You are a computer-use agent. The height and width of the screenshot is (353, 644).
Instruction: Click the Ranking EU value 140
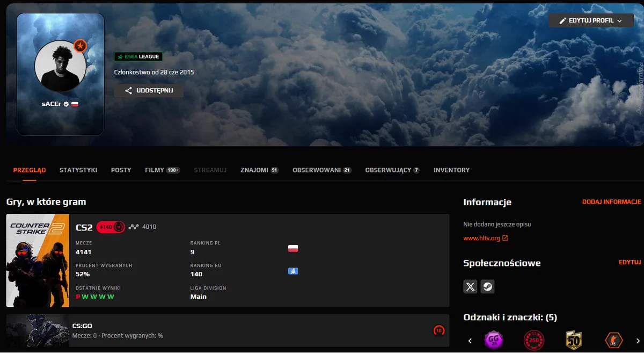(196, 274)
